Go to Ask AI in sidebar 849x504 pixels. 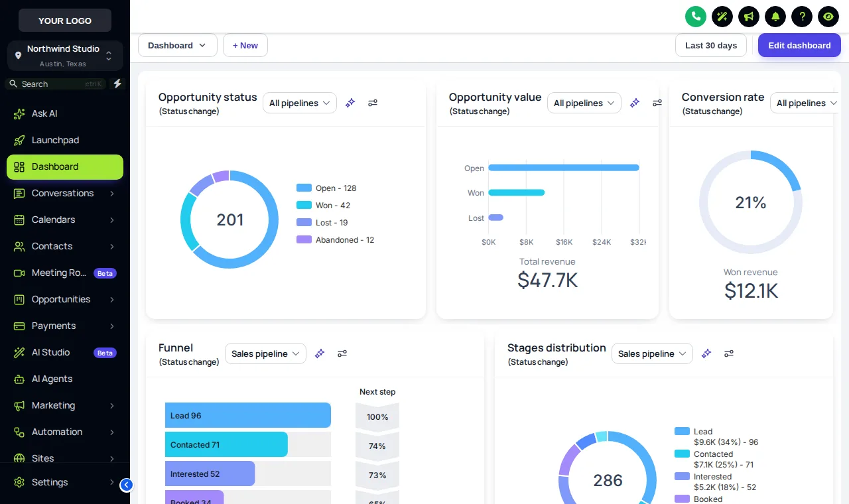[x=65, y=113]
